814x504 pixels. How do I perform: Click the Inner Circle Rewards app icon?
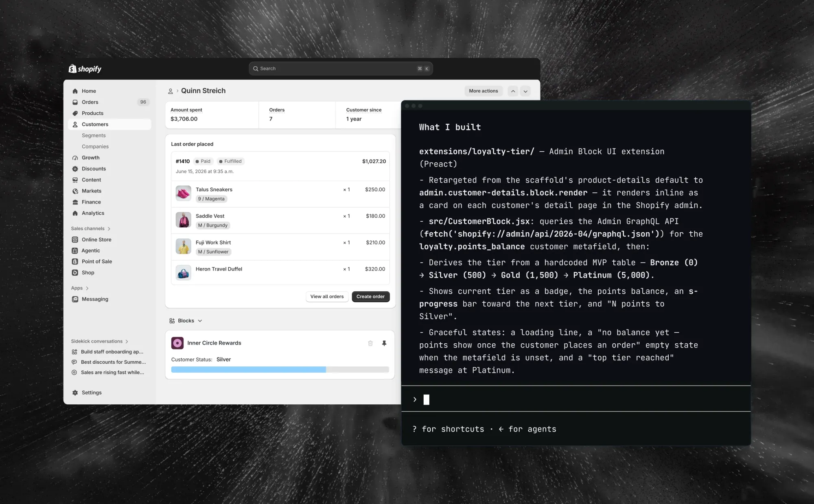pyautogui.click(x=177, y=343)
